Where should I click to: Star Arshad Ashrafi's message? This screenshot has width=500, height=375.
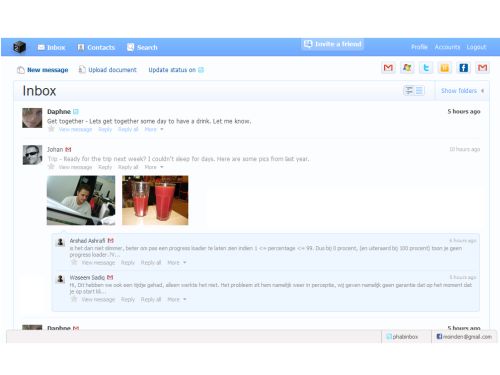click(74, 262)
